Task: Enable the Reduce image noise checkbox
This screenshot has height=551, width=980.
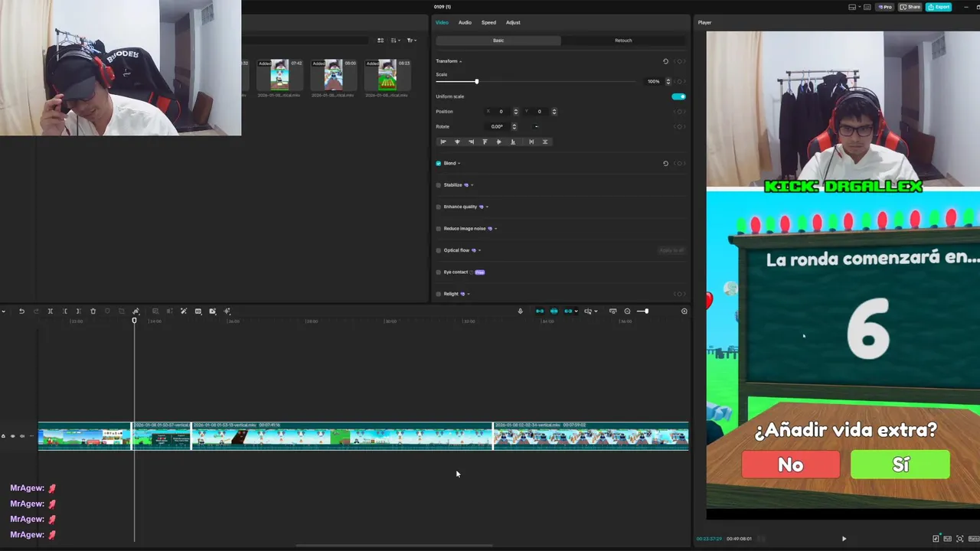Action: coord(439,228)
